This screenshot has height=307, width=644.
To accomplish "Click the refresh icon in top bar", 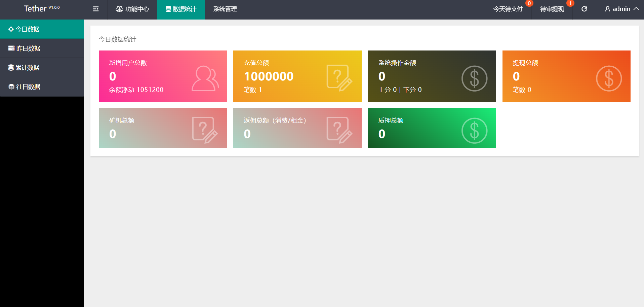I will [584, 9].
